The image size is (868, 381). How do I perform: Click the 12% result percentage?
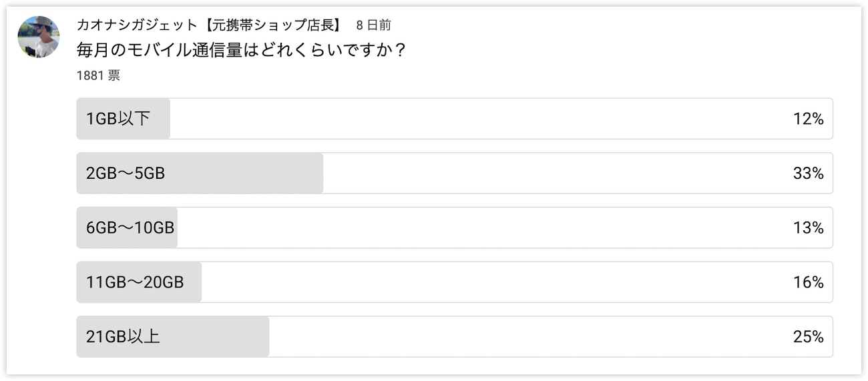(809, 119)
